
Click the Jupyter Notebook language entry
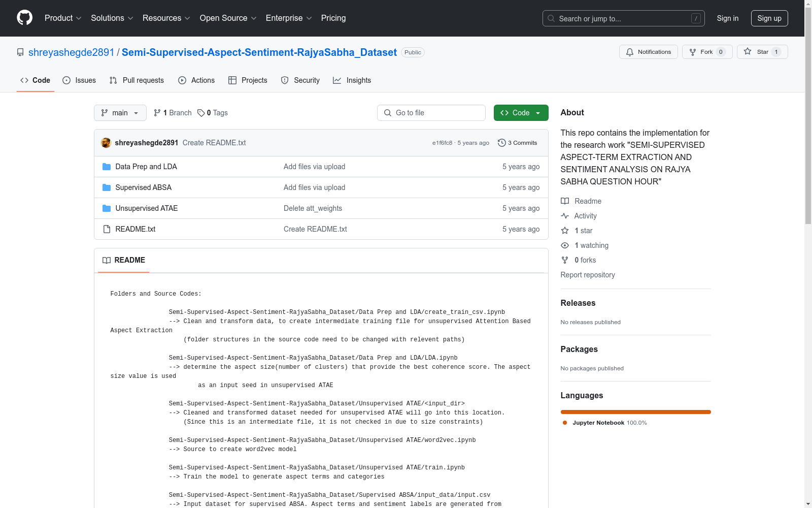[x=605, y=423]
